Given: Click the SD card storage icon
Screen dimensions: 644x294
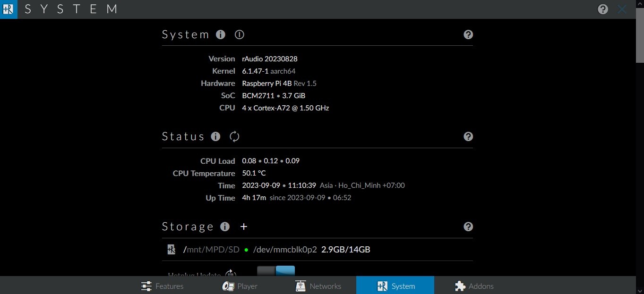Looking at the screenshot, I should tap(172, 249).
